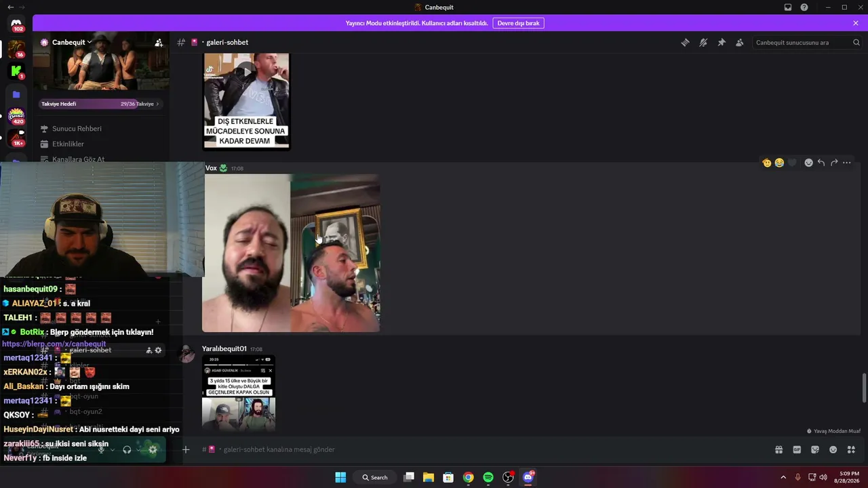The width and height of the screenshot is (868, 488).
Task: Open the add reaction picker on Vox's message
Action: 808,163
